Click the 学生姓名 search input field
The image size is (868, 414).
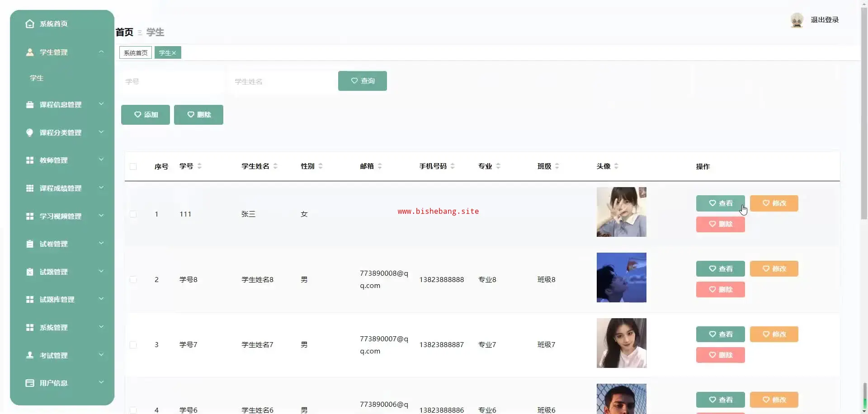pos(282,82)
